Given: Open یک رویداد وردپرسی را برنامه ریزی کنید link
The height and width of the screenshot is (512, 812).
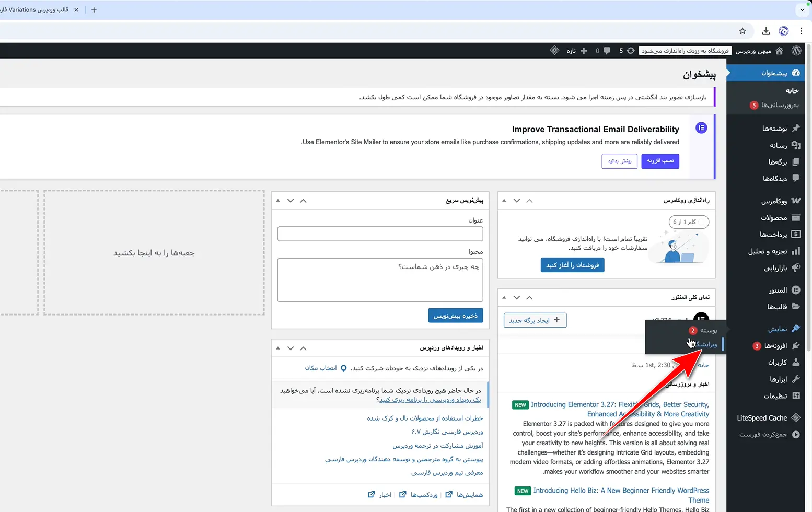Looking at the screenshot, I should [x=430, y=400].
